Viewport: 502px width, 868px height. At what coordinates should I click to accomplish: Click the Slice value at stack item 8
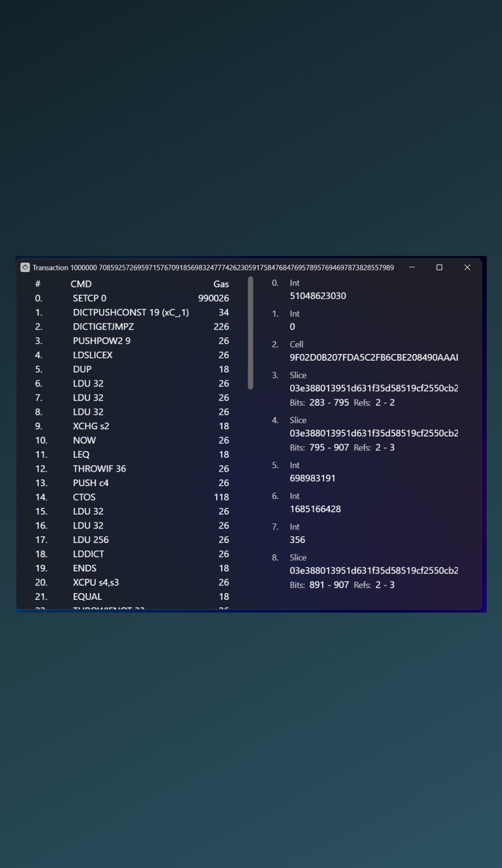pos(374,571)
